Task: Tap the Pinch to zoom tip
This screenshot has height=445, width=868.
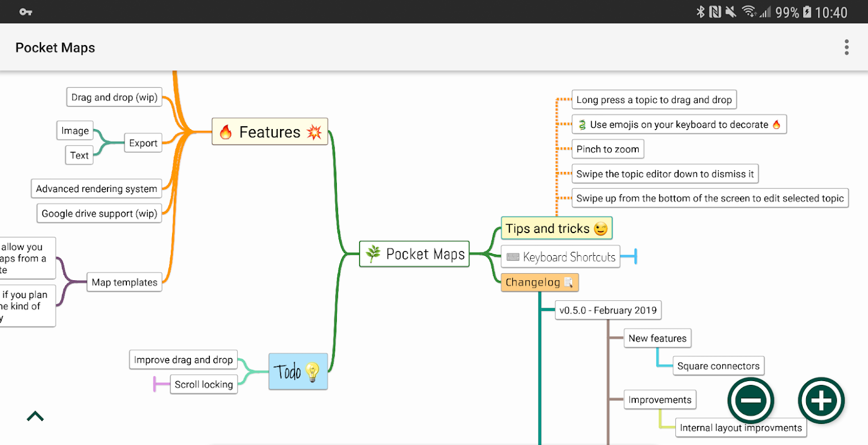Action: pos(607,149)
